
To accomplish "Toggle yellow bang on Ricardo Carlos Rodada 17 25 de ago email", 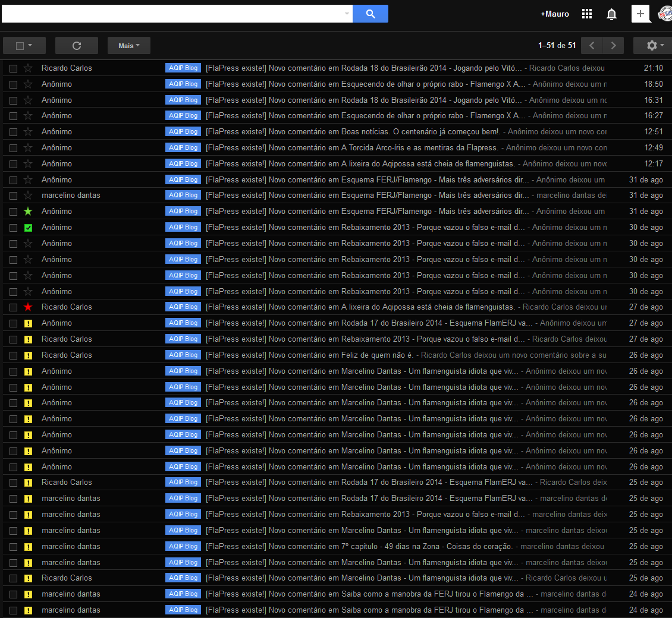I will coord(28,483).
